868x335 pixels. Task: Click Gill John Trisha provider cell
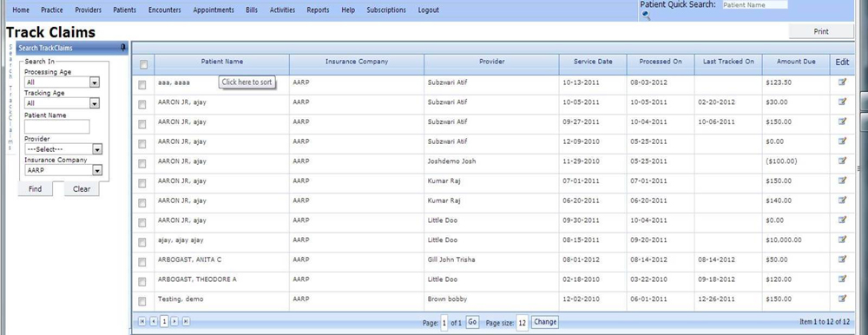coord(451,259)
